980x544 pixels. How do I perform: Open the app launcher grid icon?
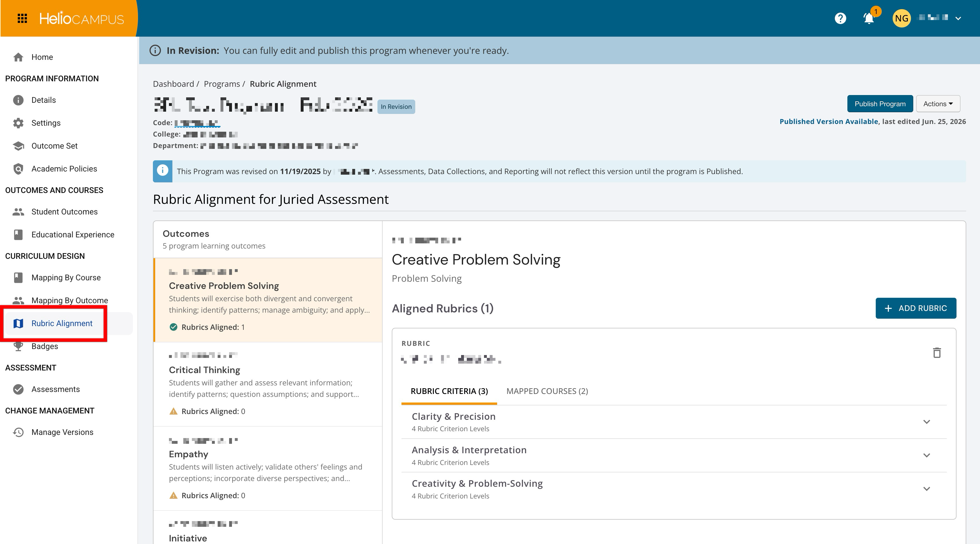tap(22, 18)
